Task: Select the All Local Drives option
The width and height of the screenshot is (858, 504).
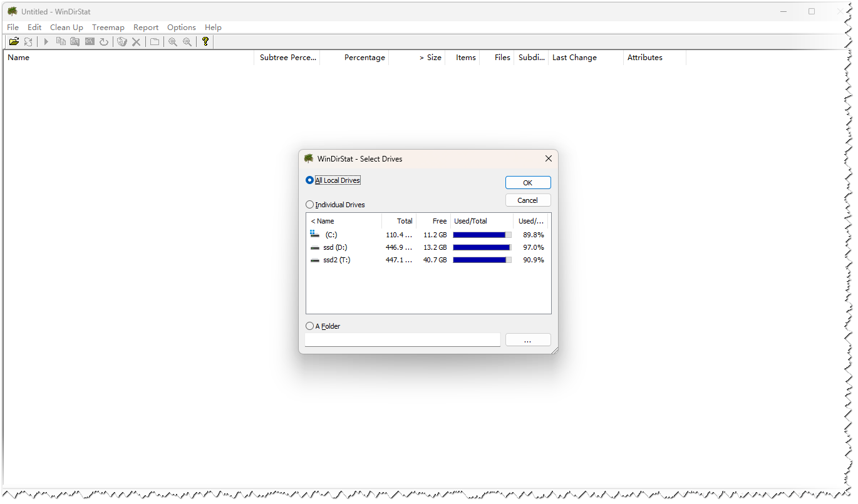Action: pos(333,180)
